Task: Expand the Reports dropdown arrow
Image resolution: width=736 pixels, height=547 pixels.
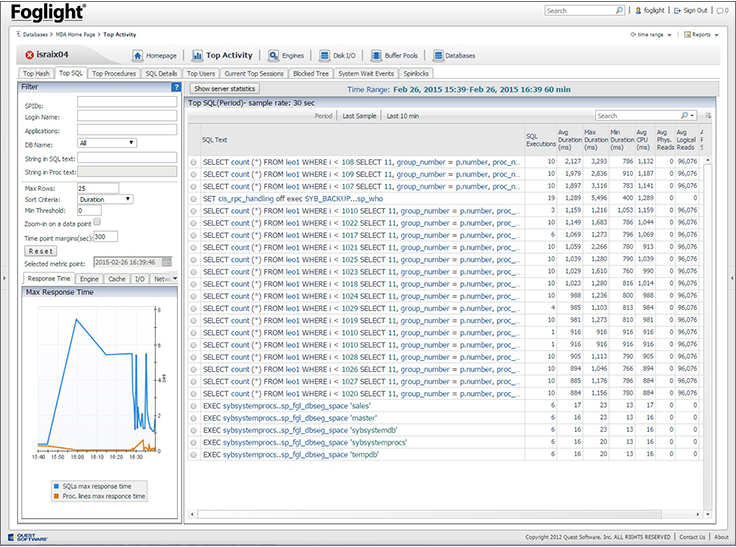Action: point(716,35)
